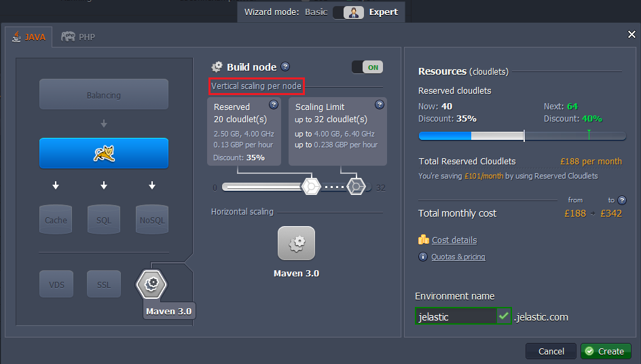Image resolution: width=641 pixels, height=364 pixels.
Task: Select the Tomcat application server block
Action: click(104, 153)
